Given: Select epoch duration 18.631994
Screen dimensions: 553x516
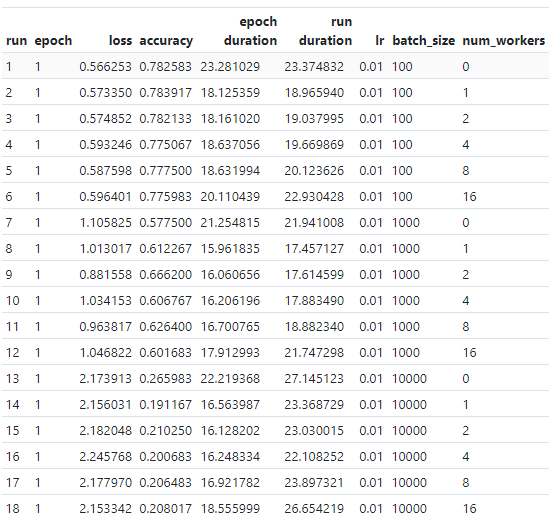Looking at the screenshot, I should (x=230, y=171).
